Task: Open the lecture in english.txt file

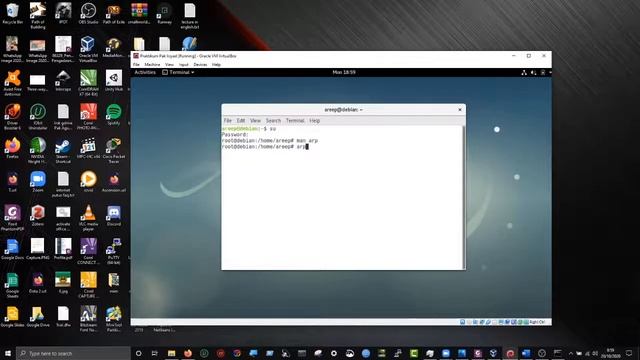Action: pos(189,16)
